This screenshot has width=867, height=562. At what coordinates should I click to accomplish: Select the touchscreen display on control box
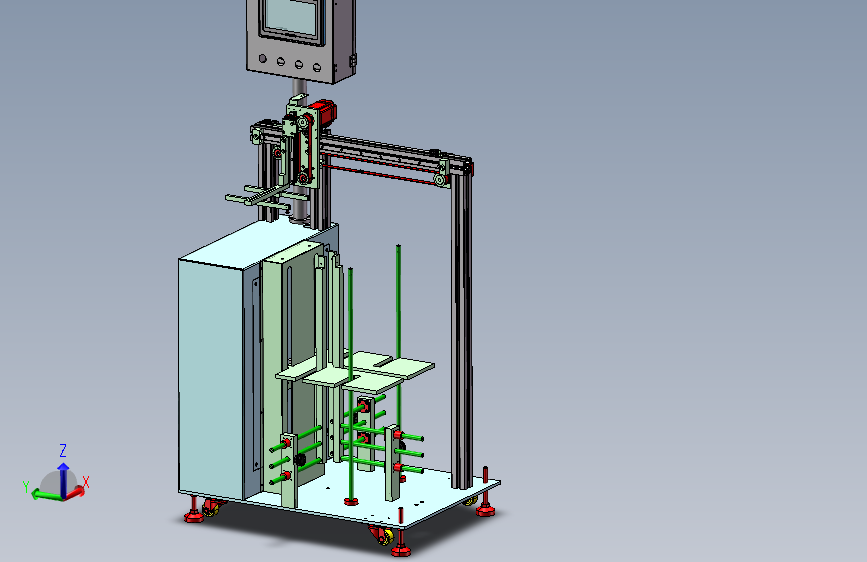pyautogui.click(x=292, y=19)
